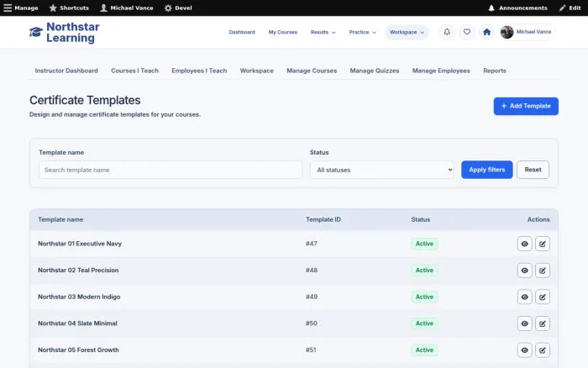Click Northstar 01 Executive Navy name
Image resolution: width=588 pixels, height=368 pixels.
point(80,244)
